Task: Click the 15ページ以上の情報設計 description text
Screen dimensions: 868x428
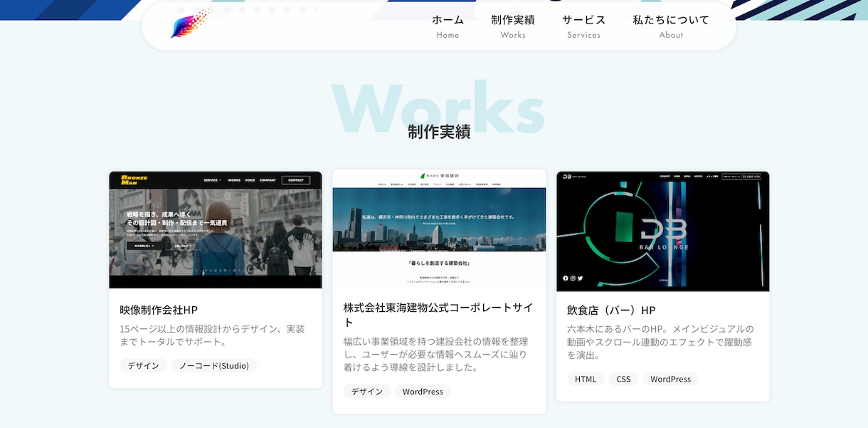Action: pyautogui.click(x=212, y=336)
